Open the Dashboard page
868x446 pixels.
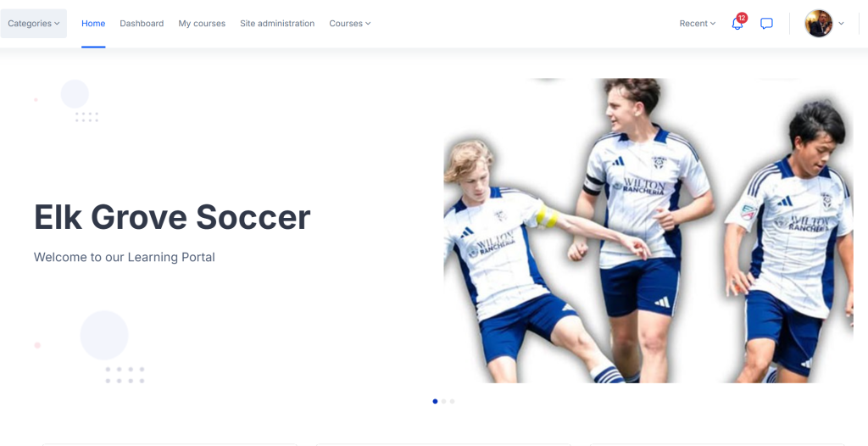click(142, 23)
